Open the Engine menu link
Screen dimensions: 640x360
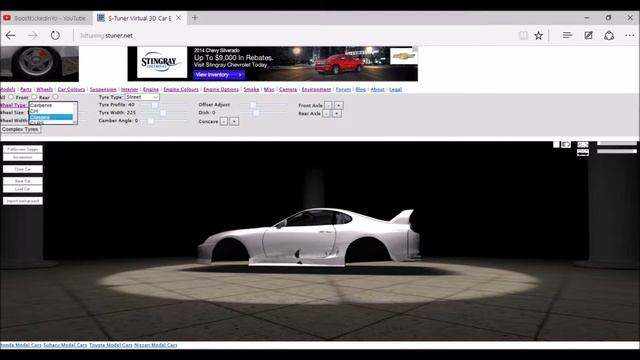pos(151,89)
